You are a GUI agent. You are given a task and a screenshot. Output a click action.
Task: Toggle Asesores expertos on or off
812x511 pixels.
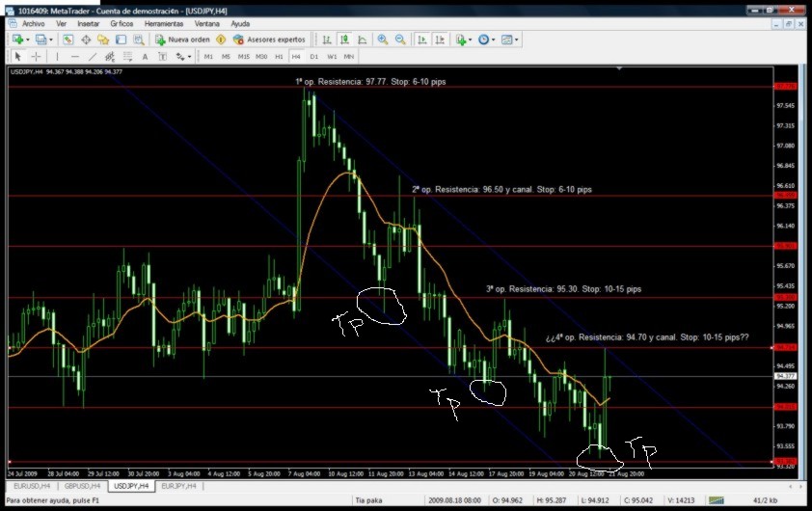269,40
